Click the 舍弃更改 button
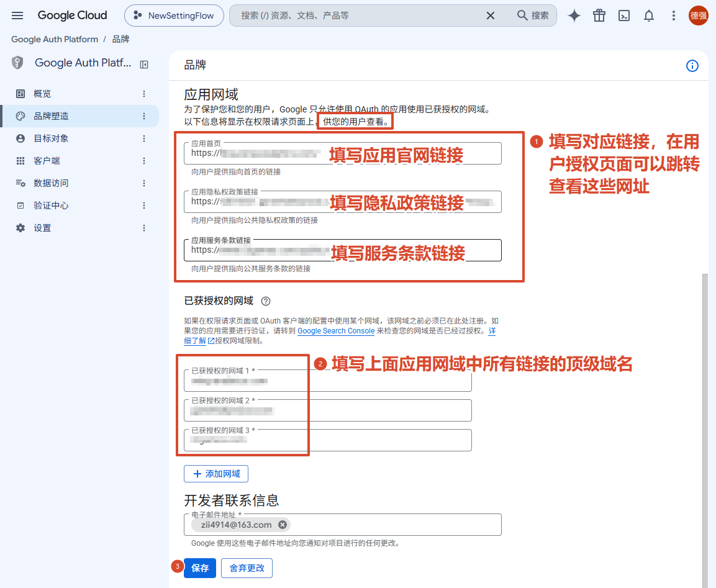The image size is (716, 588). click(x=247, y=568)
